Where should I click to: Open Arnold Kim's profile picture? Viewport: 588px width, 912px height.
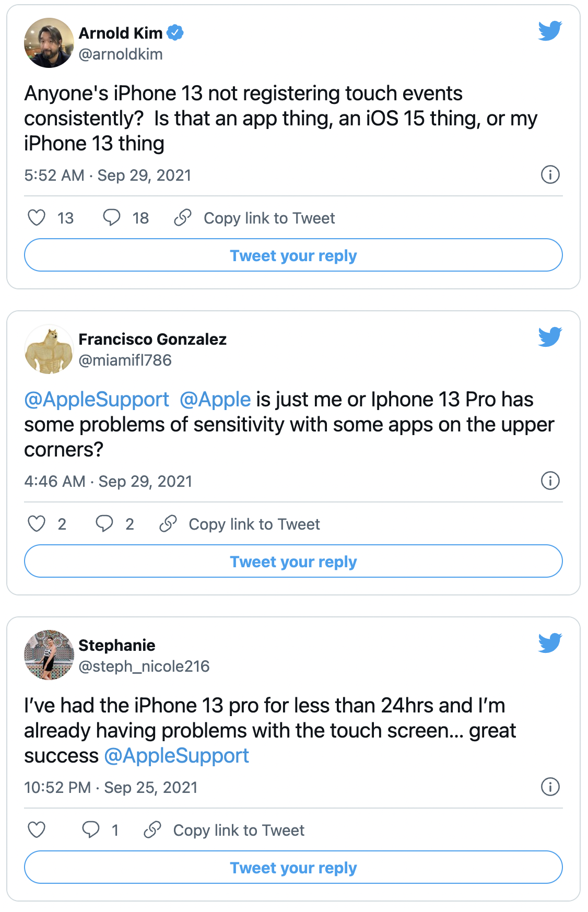pyautogui.click(x=49, y=43)
